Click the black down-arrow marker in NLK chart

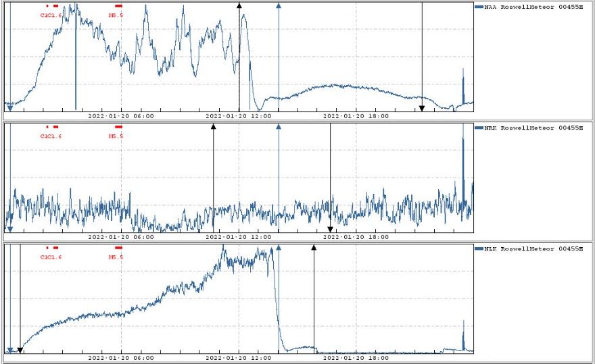[x=20, y=350]
